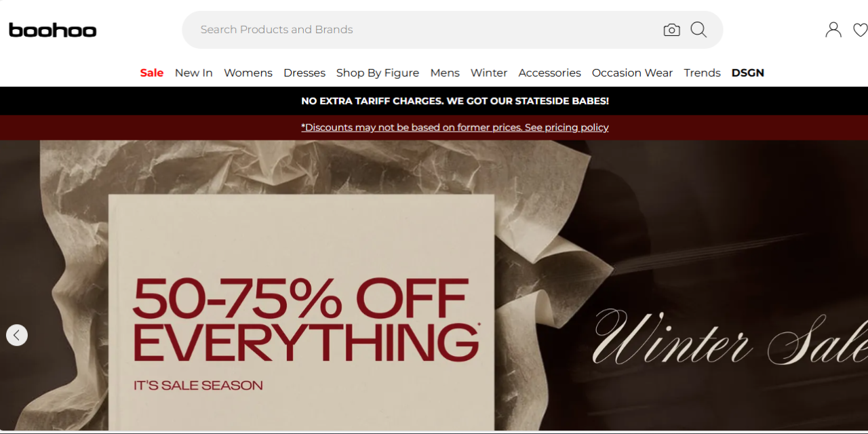Select the Winter menu item

tap(489, 73)
